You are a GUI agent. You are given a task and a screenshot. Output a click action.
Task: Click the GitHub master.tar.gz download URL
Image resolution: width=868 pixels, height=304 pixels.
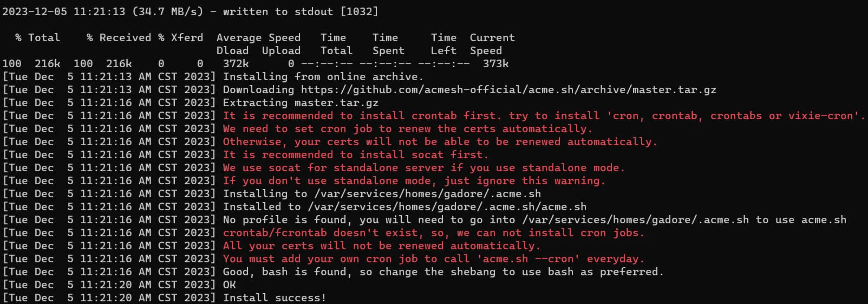point(508,89)
